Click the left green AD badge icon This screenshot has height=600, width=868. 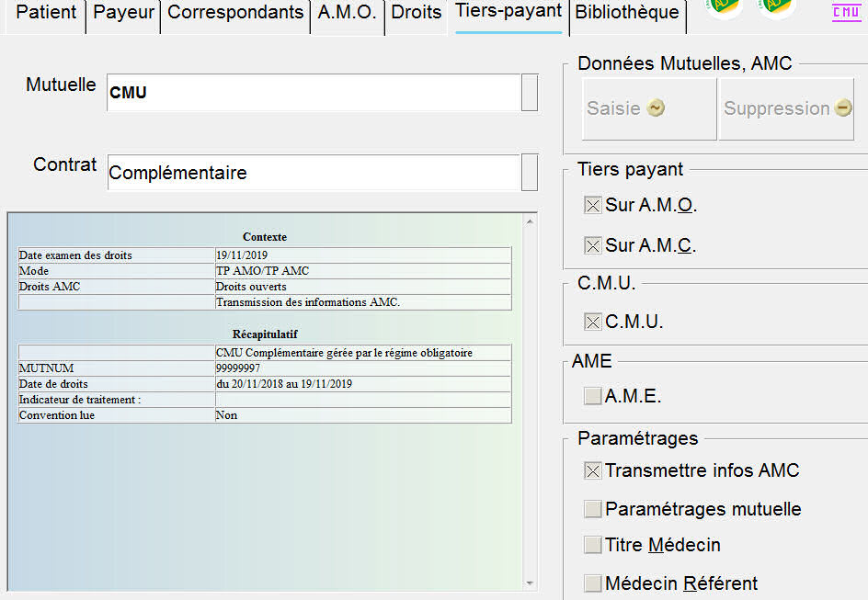(x=724, y=7)
